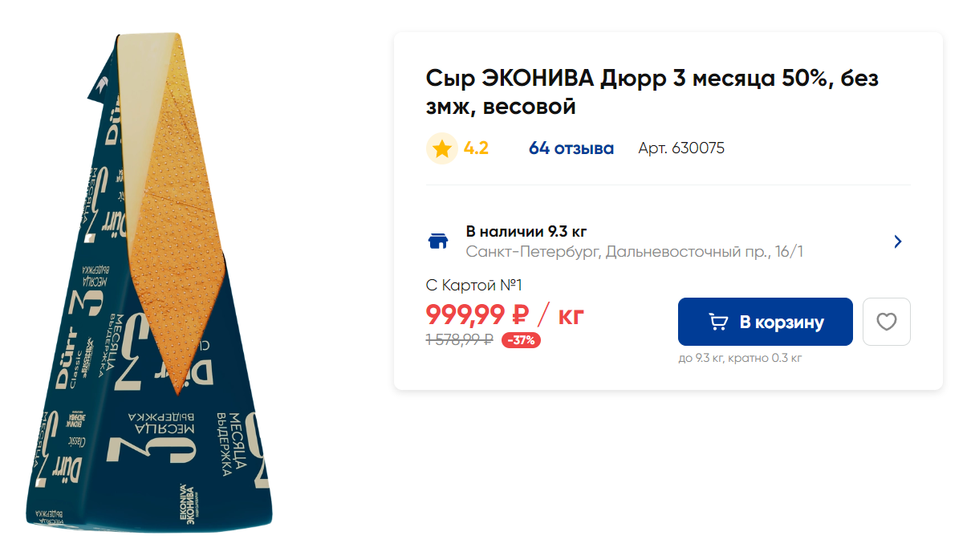Open the 64 отзыва reviews link
The height and width of the screenshot is (560, 975).
pos(571,148)
